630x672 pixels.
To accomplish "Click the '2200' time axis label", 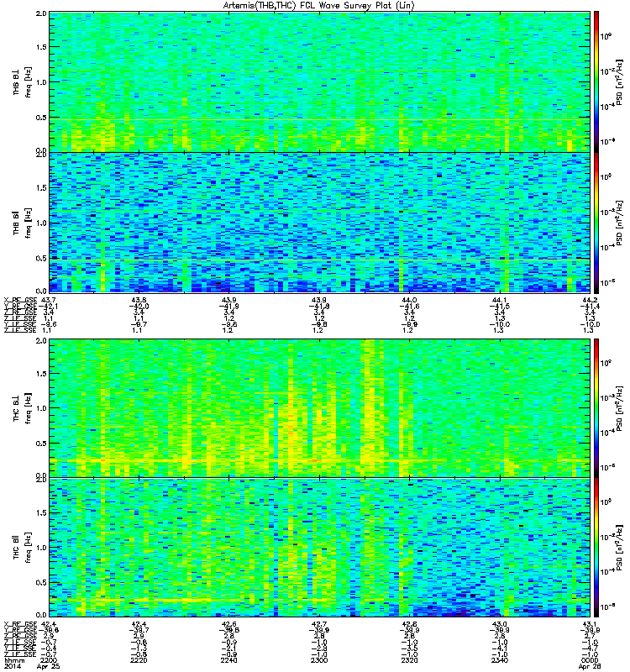I will tap(48, 660).
